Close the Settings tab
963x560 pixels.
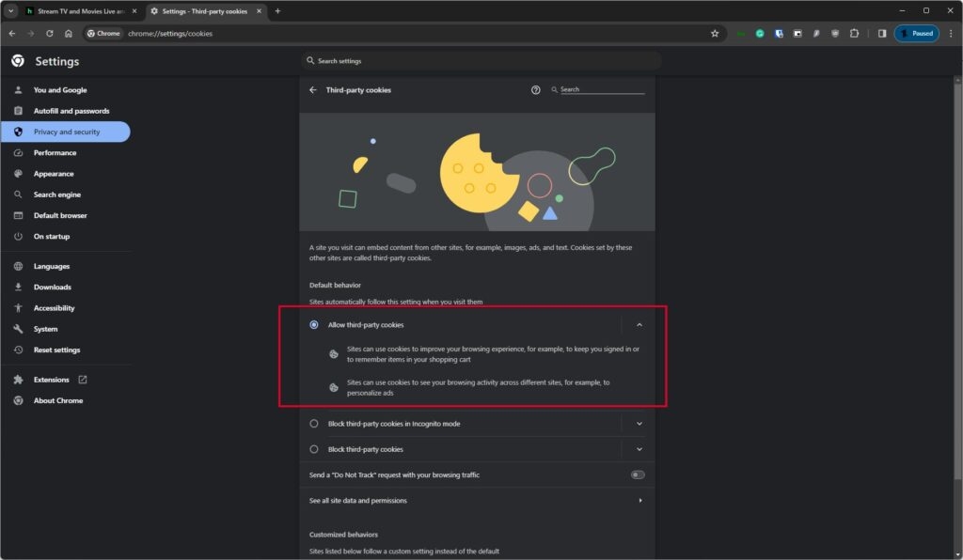pos(259,11)
